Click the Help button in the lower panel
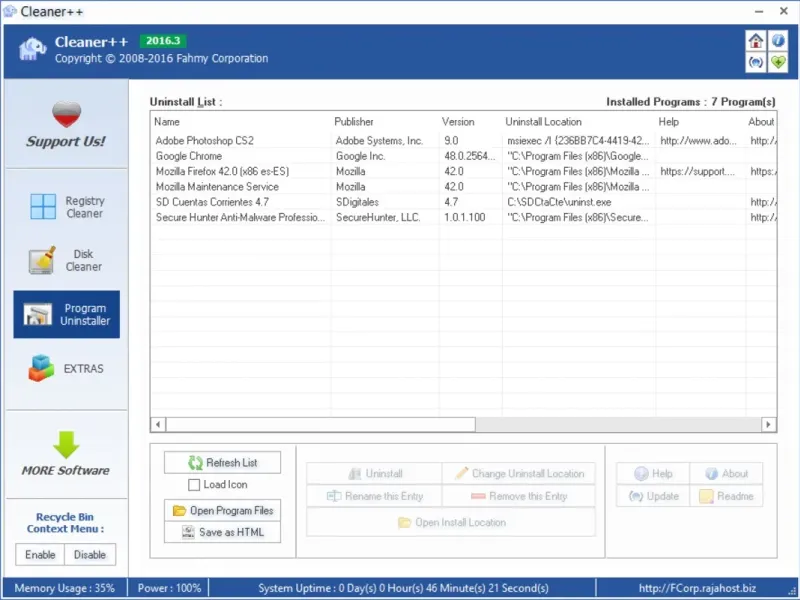This screenshot has width=800, height=600. (x=653, y=473)
